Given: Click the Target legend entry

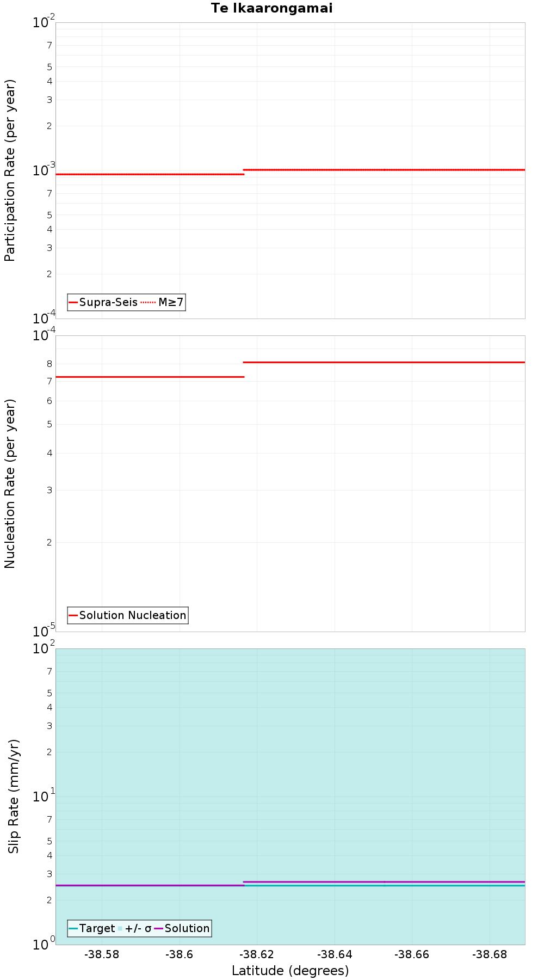Looking at the screenshot, I should tap(92, 928).
